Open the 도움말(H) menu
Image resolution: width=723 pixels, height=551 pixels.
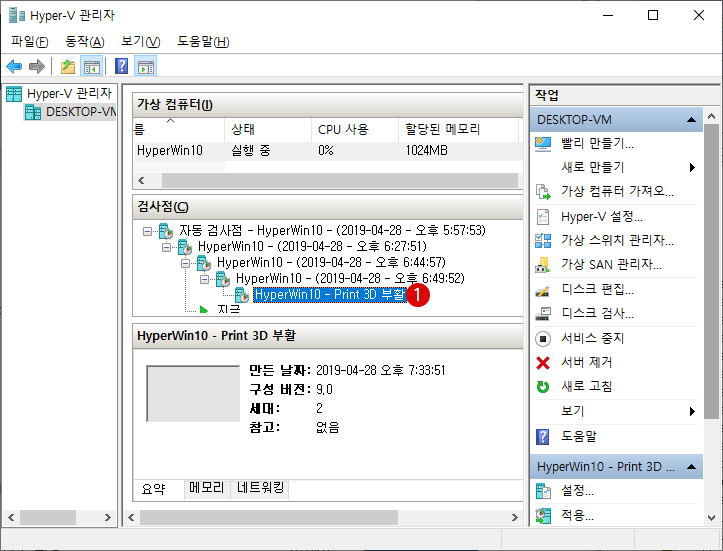[203, 41]
